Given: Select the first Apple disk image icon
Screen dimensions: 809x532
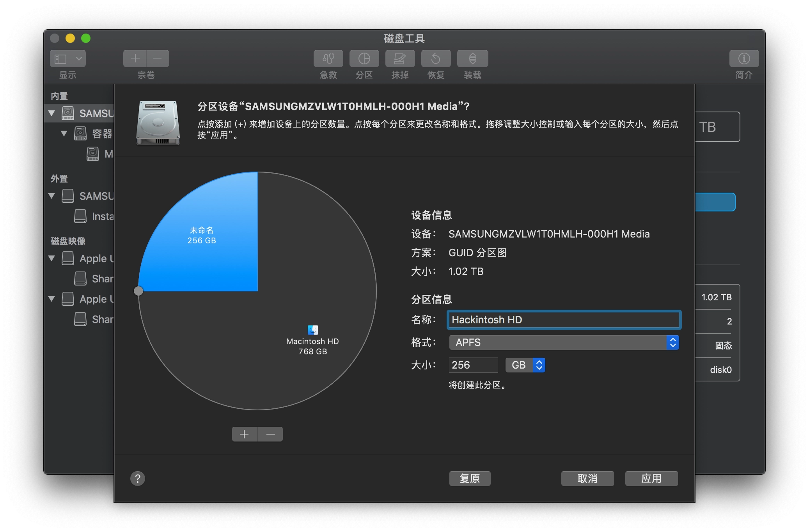Looking at the screenshot, I should click(x=68, y=258).
